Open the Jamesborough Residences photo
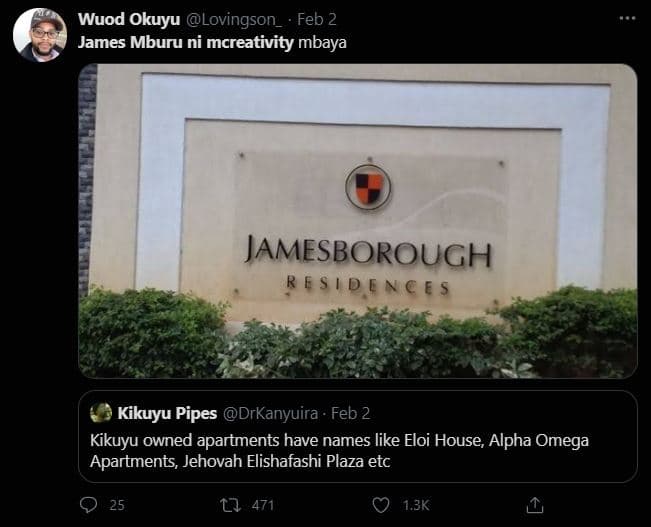This screenshot has height=527, width=651. tap(357, 221)
